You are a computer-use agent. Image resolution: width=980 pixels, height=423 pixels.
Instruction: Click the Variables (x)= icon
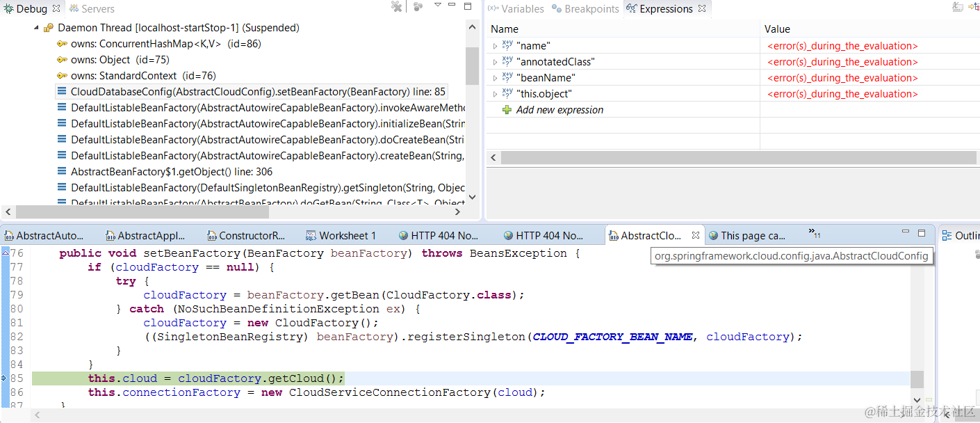click(x=493, y=8)
